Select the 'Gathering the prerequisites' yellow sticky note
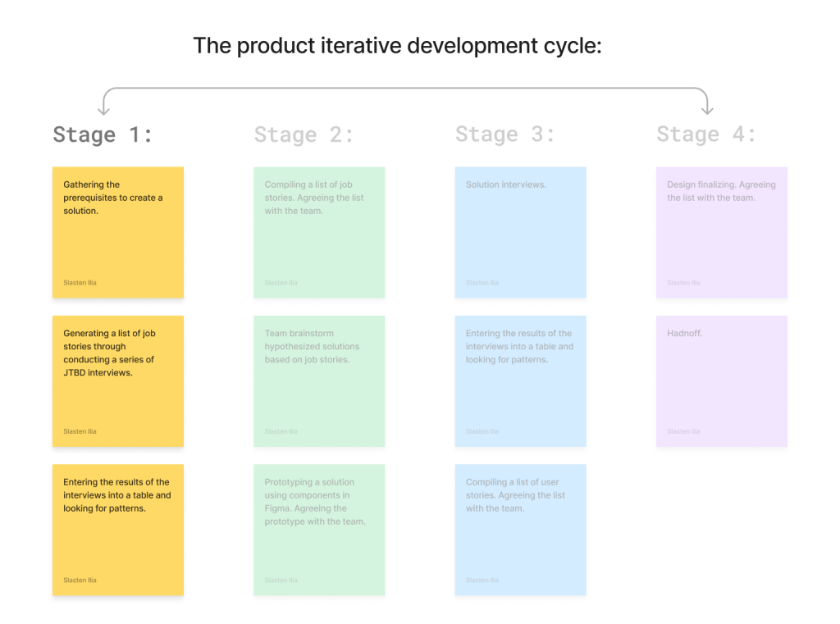This screenshot has height=624, width=840. [x=118, y=233]
